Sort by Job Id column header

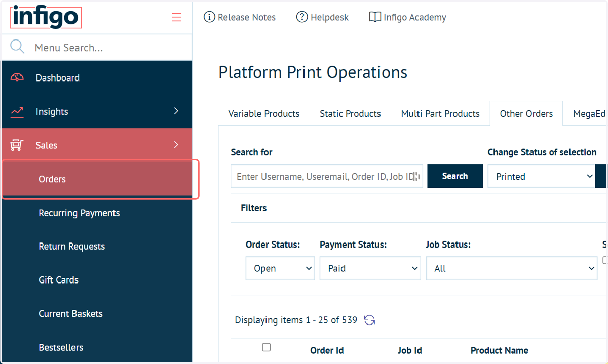(410, 350)
